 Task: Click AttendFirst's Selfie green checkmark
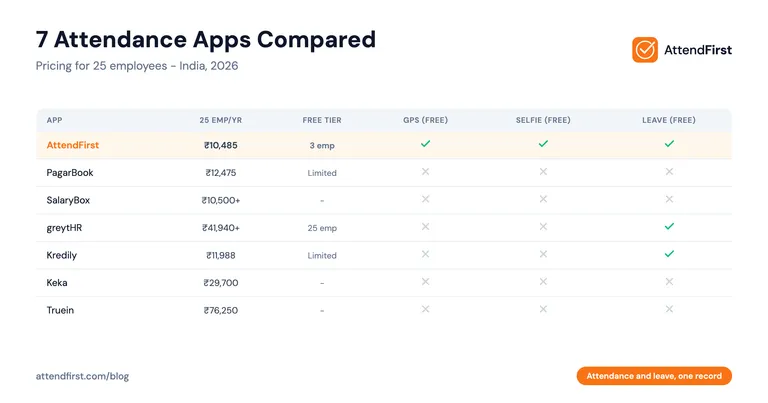tap(543, 143)
